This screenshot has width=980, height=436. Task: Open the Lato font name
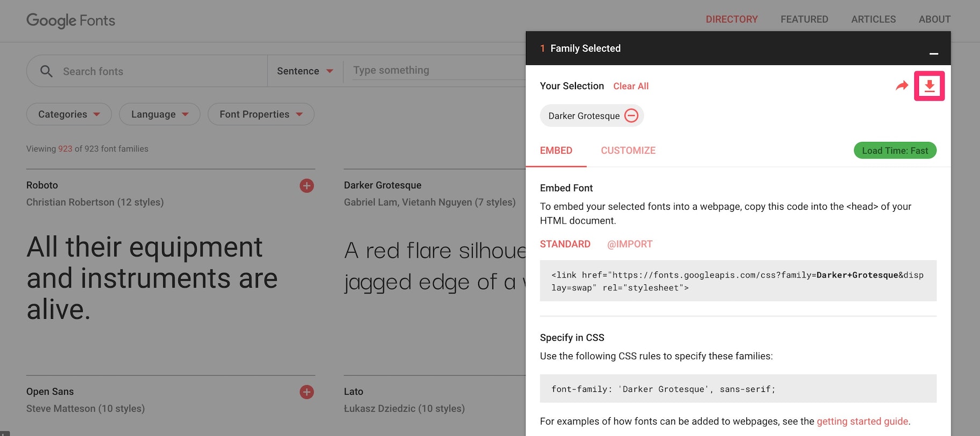(x=354, y=391)
